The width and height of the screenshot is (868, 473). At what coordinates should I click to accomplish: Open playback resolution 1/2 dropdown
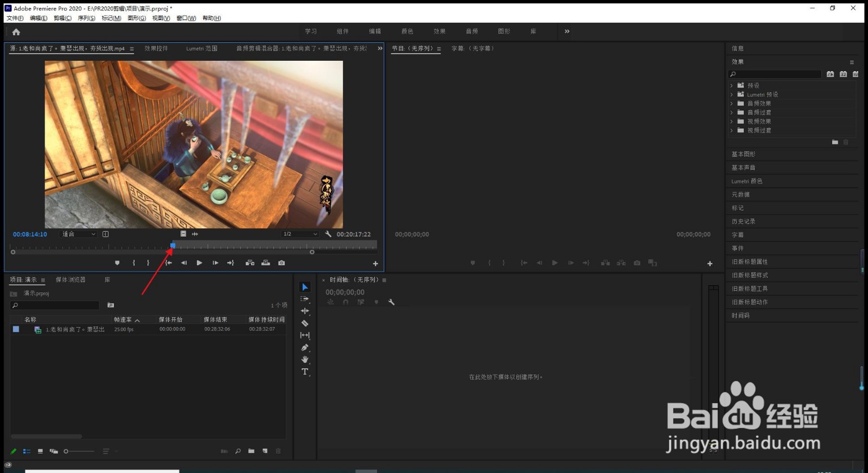pos(300,234)
